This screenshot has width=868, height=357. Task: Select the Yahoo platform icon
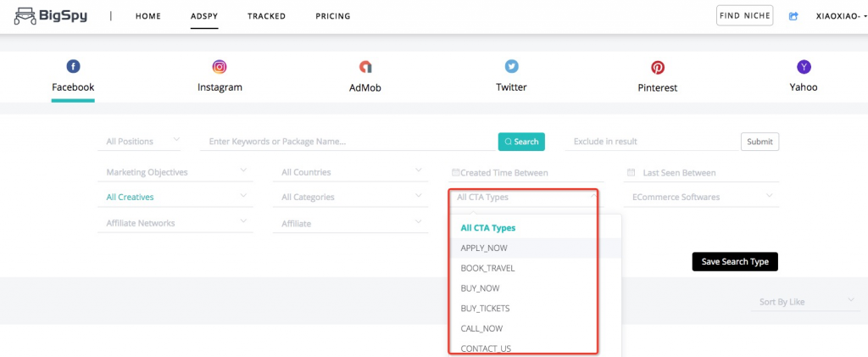pyautogui.click(x=804, y=67)
